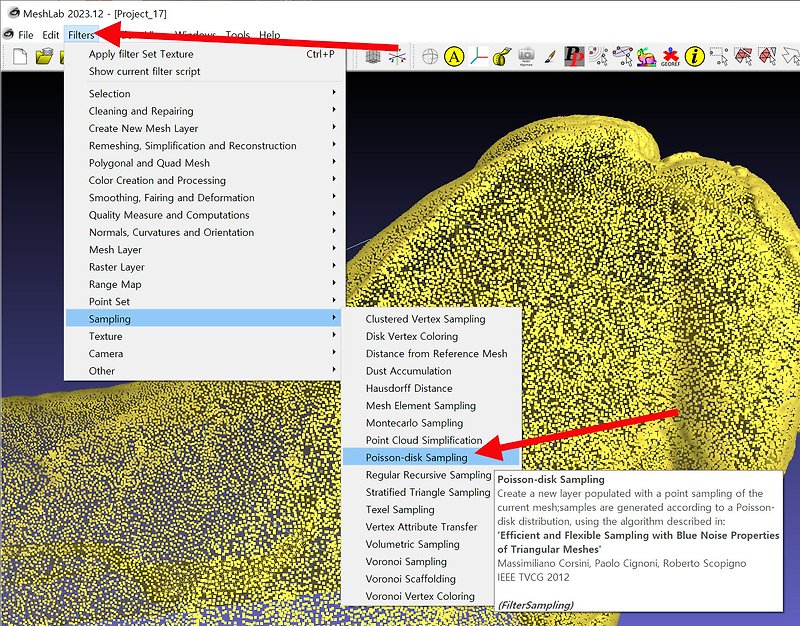This screenshot has width=800, height=626.
Task: Import a mesh file
Action: click(x=62, y=58)
